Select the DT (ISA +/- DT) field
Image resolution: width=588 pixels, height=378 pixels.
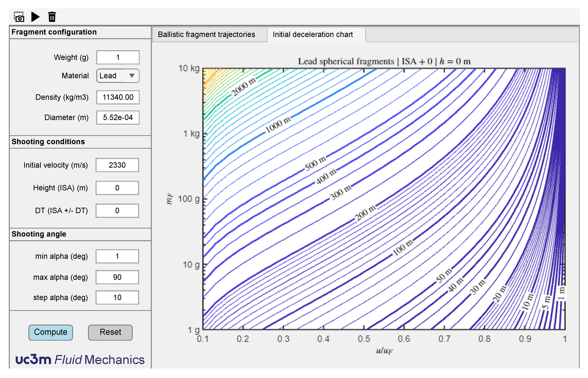[x=117, y=210]
